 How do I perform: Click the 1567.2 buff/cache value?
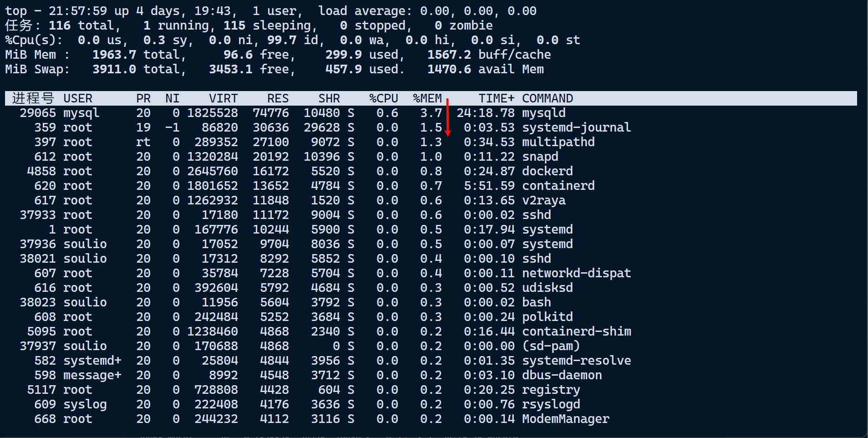449,55
